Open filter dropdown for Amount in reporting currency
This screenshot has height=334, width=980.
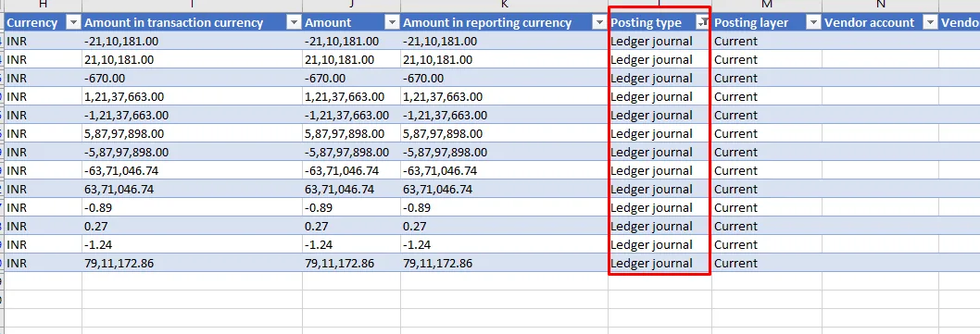point(599,23)
